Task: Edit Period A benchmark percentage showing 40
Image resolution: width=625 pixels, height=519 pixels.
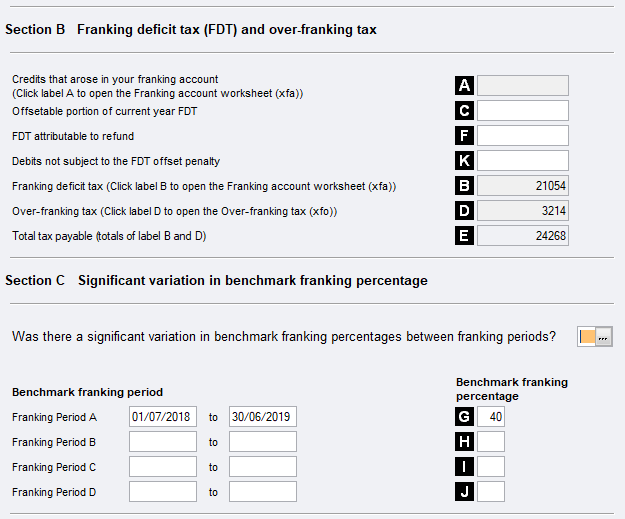Action: (x=491, y=417)
